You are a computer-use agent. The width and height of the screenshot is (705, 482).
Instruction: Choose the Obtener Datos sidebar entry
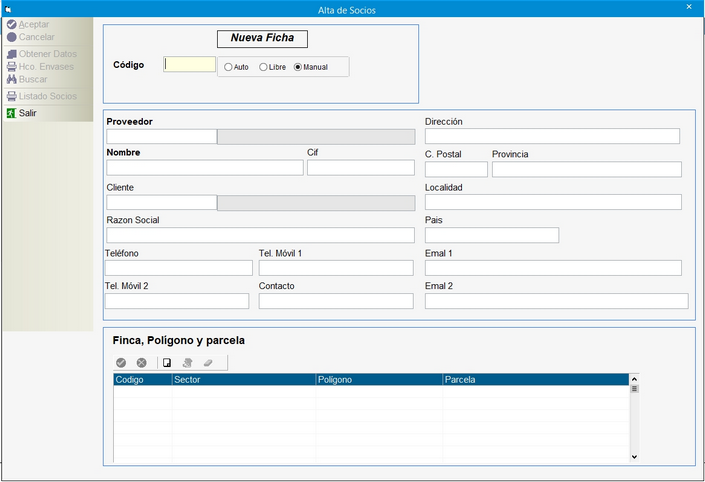(48, 54)
